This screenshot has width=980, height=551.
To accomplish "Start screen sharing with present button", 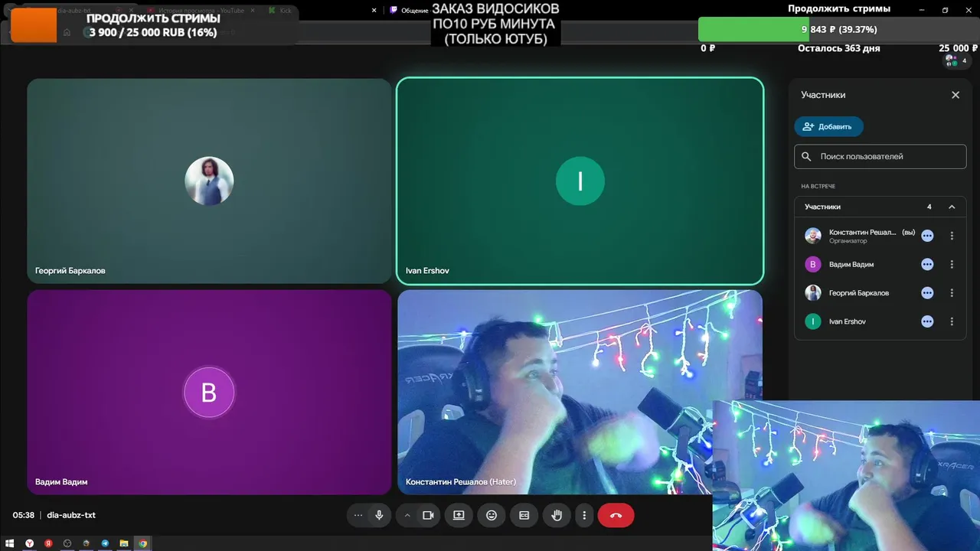I will (459, 516).
